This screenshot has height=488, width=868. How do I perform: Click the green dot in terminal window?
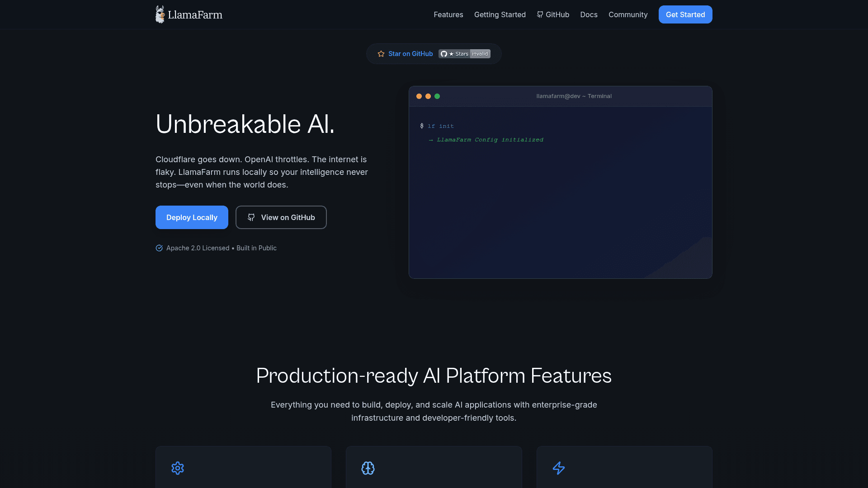click(x=437, y=96)
